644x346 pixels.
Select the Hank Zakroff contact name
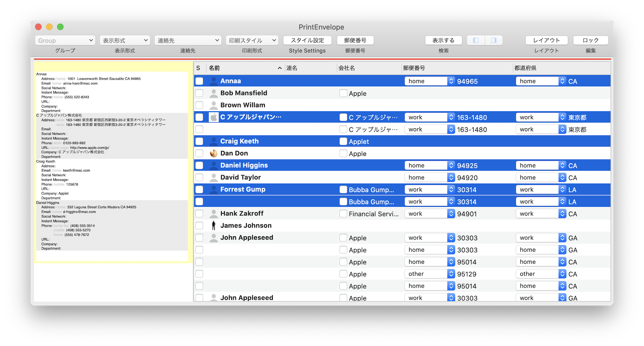tap(242, 213)
